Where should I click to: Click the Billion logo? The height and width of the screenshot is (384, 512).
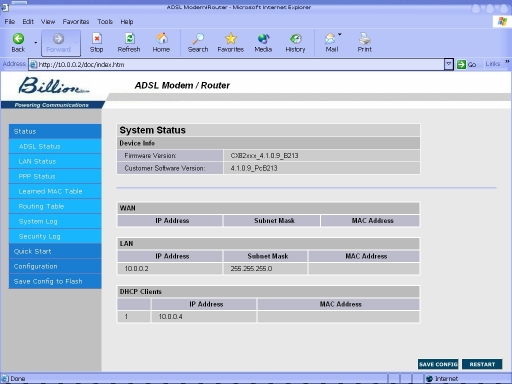pos(53,86)
